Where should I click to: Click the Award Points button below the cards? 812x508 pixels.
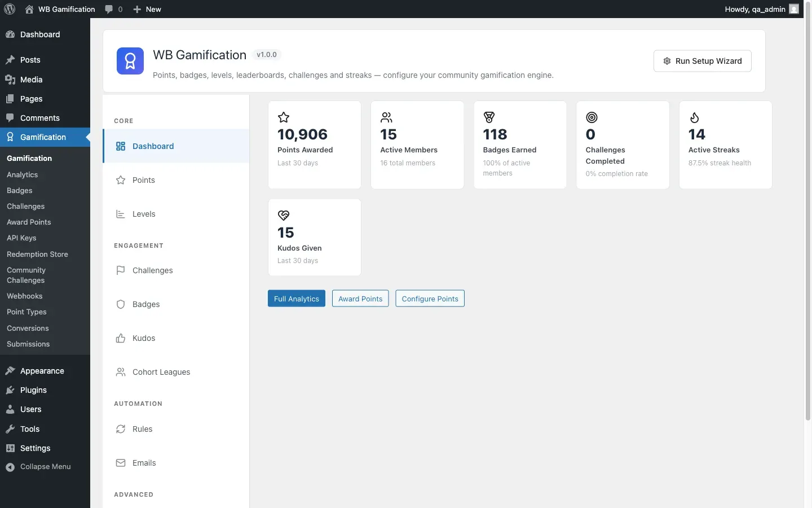click(x=360, y=299)
